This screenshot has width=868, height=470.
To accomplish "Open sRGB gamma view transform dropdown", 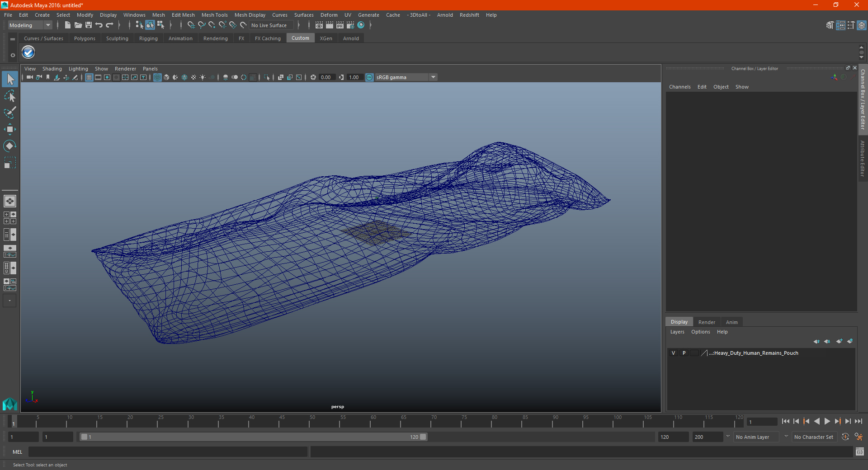I will pos(406,77).
